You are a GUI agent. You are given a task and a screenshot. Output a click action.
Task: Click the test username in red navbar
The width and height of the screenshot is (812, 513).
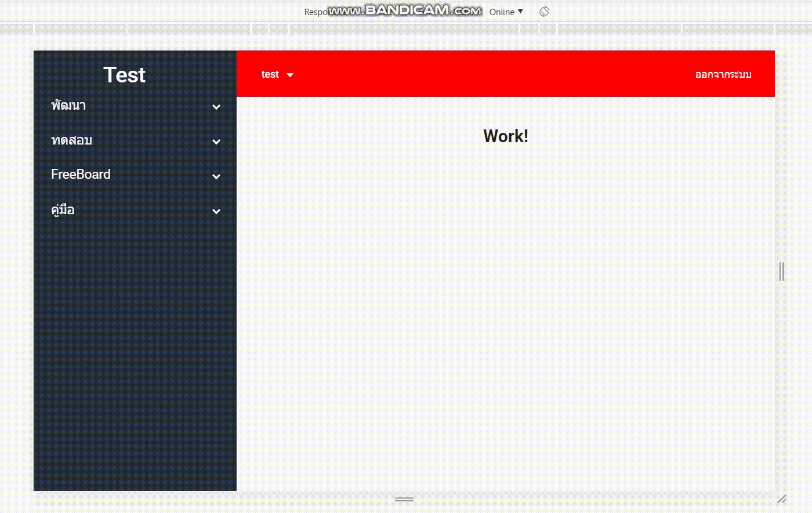(x=270, y=75)
